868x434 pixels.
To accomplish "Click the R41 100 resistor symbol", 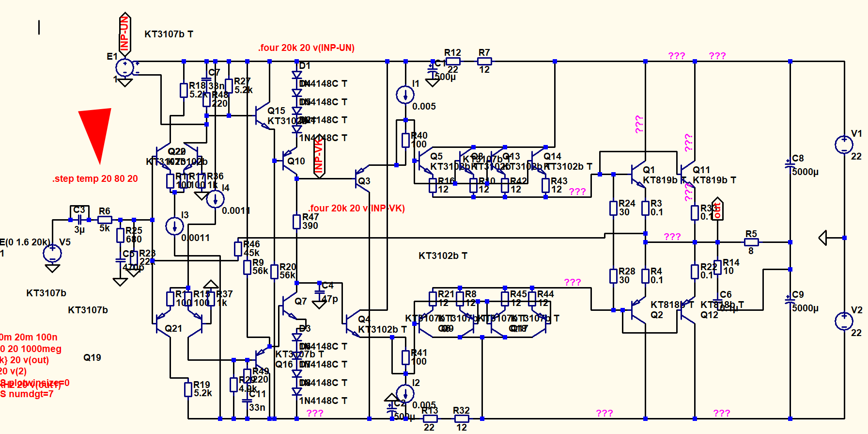I will tap(405, 357).
